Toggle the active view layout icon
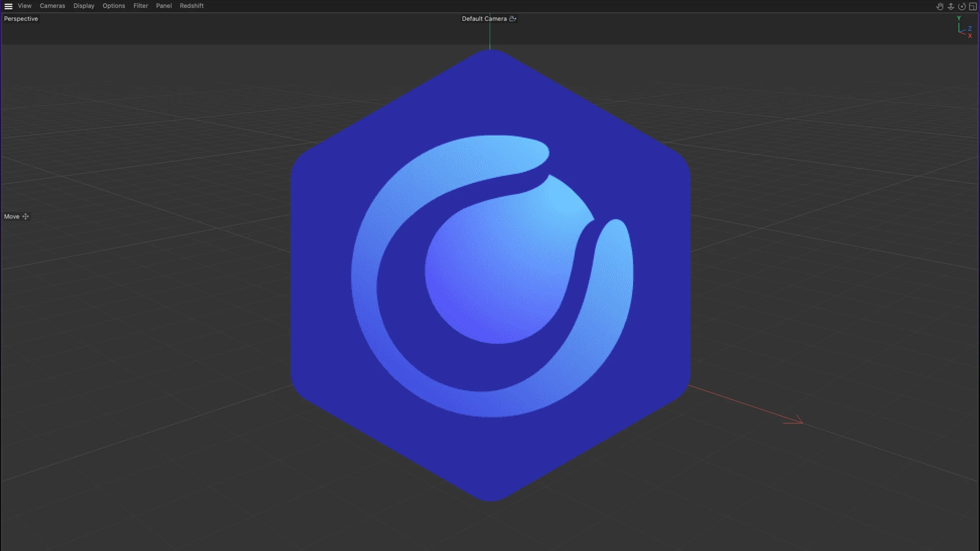The image size is (980, 551). pos(973,7)
